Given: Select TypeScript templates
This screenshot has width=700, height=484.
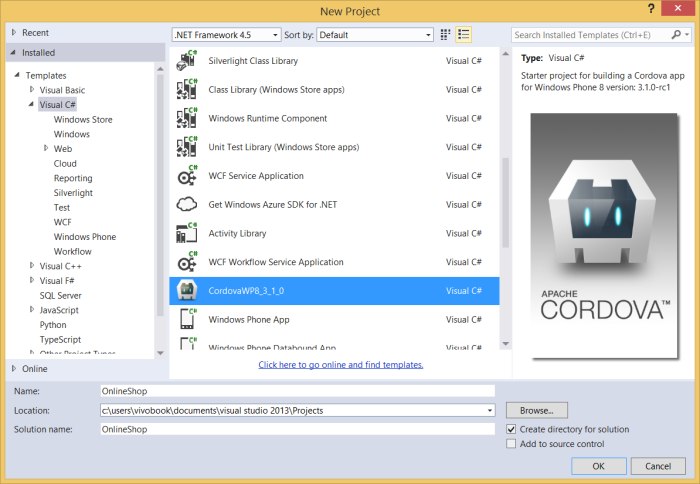Looking at the screenshot, I should click(x=60, y=340).
